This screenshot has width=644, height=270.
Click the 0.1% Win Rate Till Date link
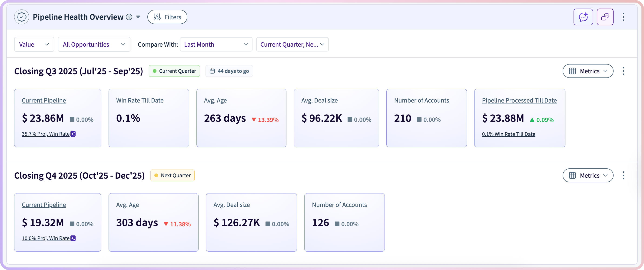[508, 134]
